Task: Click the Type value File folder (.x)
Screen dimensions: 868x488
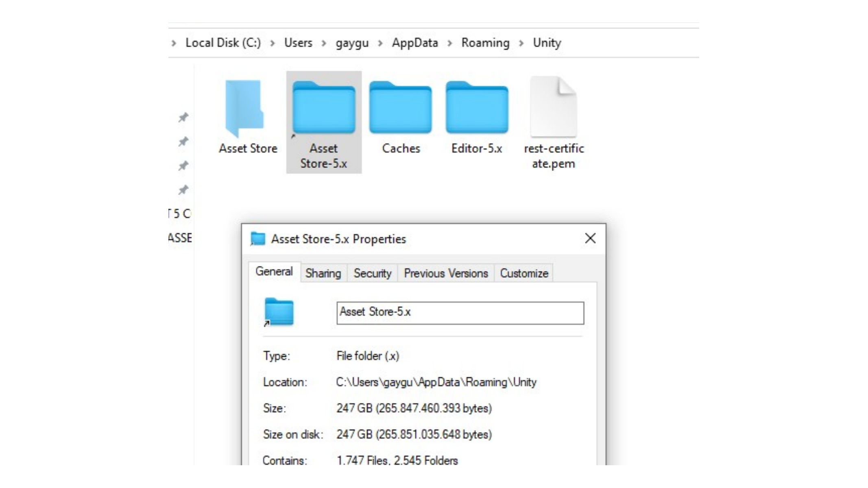Action: (368, 356)
